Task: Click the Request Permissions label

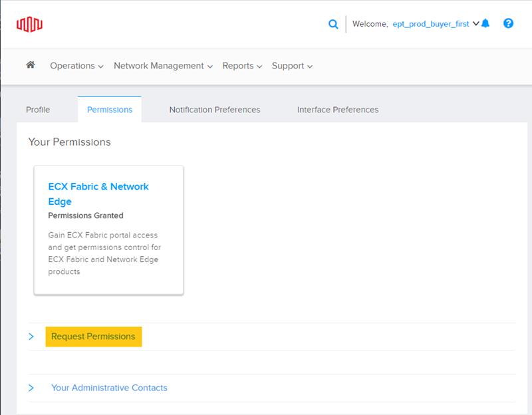Action: click(x=93, y=337)
